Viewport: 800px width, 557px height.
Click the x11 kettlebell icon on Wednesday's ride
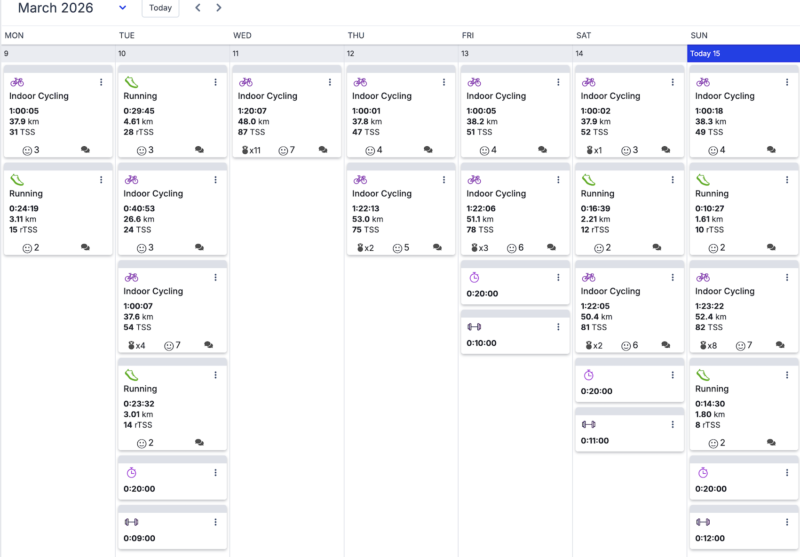click(x=246, y=150)
